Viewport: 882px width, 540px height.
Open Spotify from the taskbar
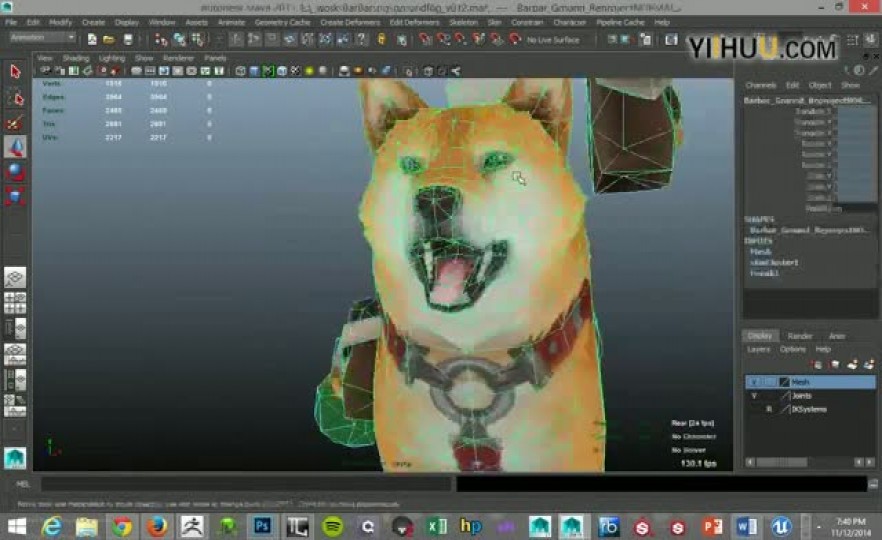(x=332, y=526)
